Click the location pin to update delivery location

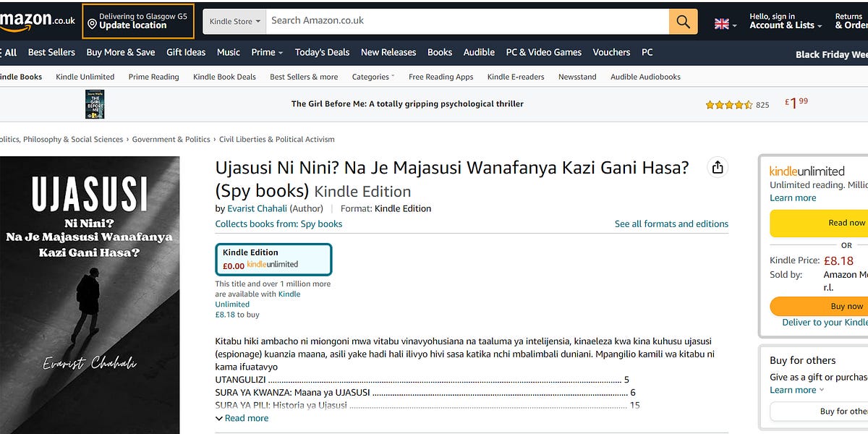[93, 24]
